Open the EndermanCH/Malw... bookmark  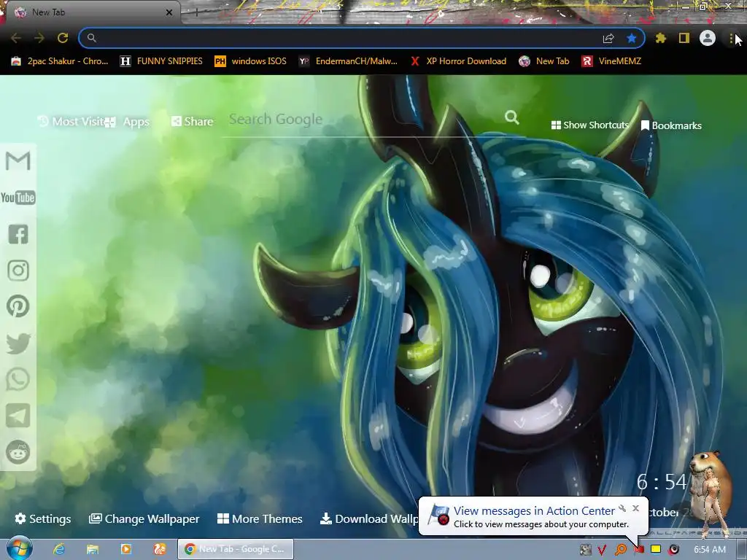pos(348,61)
